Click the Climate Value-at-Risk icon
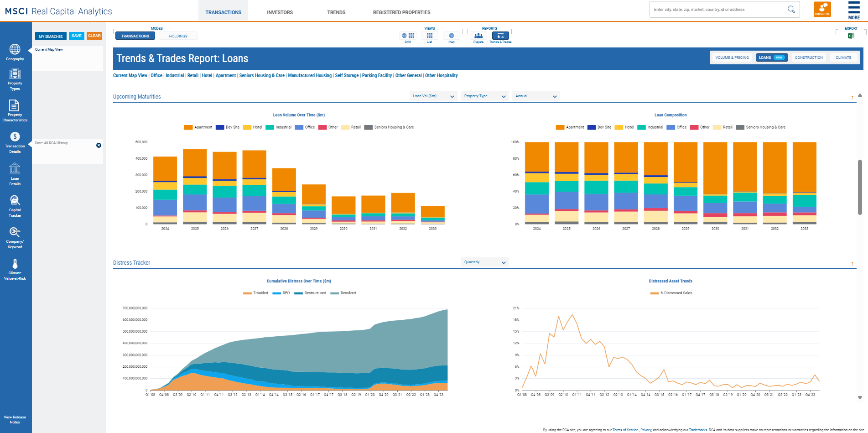Screen dimensions: 868x433 click(x=15, y=266)
